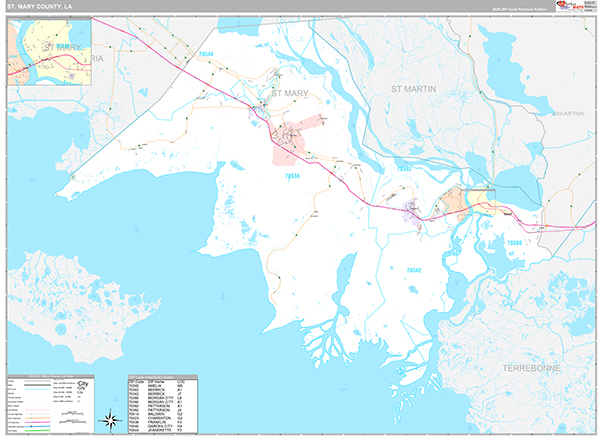Click the 'ZIP Code Premium Edition' header text

coord(520,9)
